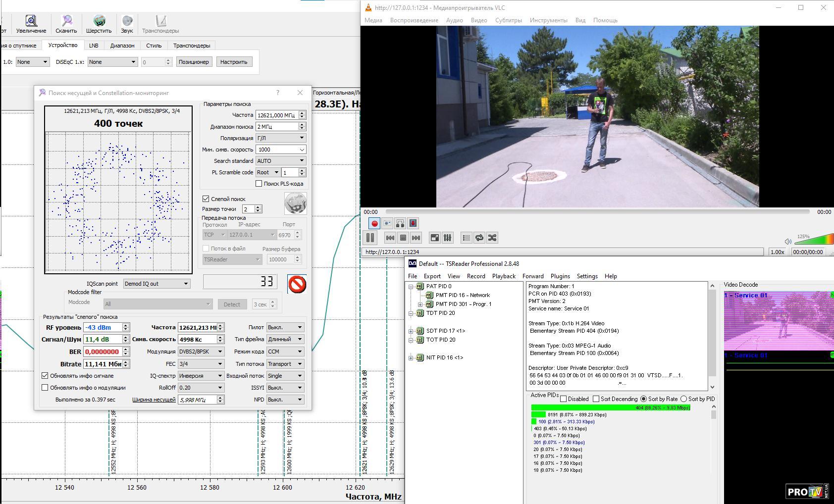Select the Sort by PID radio button
The image size is (834, 504).
tap(684, 399)
